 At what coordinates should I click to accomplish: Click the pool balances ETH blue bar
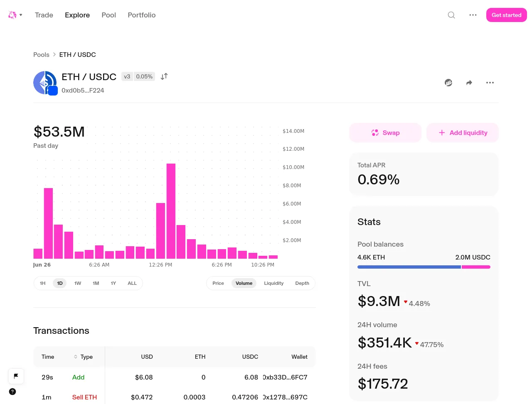click(x=409, y=267)
